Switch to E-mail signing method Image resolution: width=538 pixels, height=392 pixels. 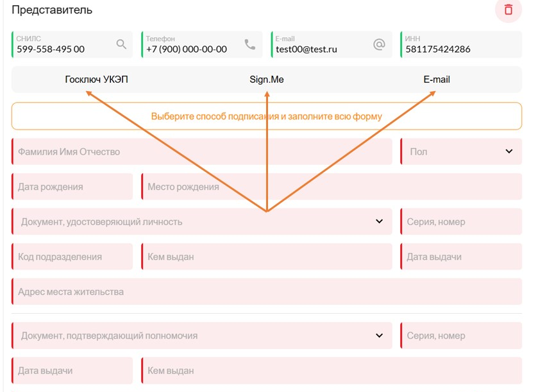click(x=437, y=80)
